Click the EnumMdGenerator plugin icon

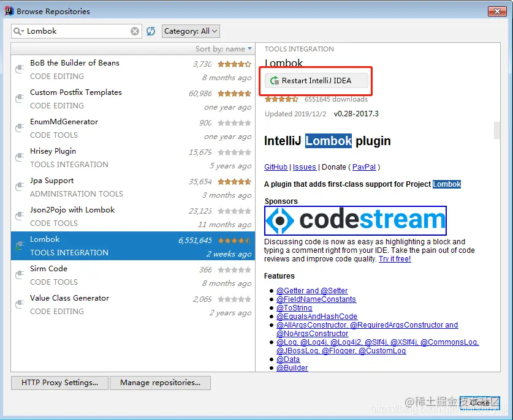click(x=20, y=128)
